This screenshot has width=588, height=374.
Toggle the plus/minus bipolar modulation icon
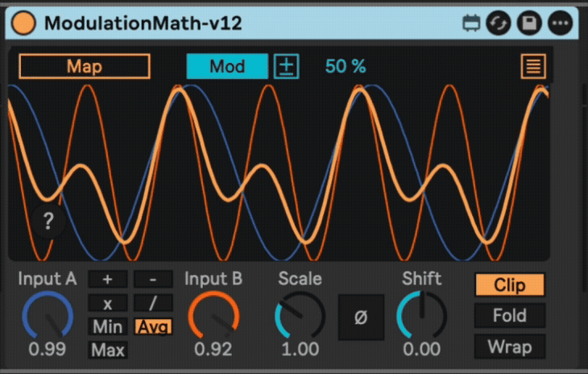pyautogui.click(x=286, y=66)
